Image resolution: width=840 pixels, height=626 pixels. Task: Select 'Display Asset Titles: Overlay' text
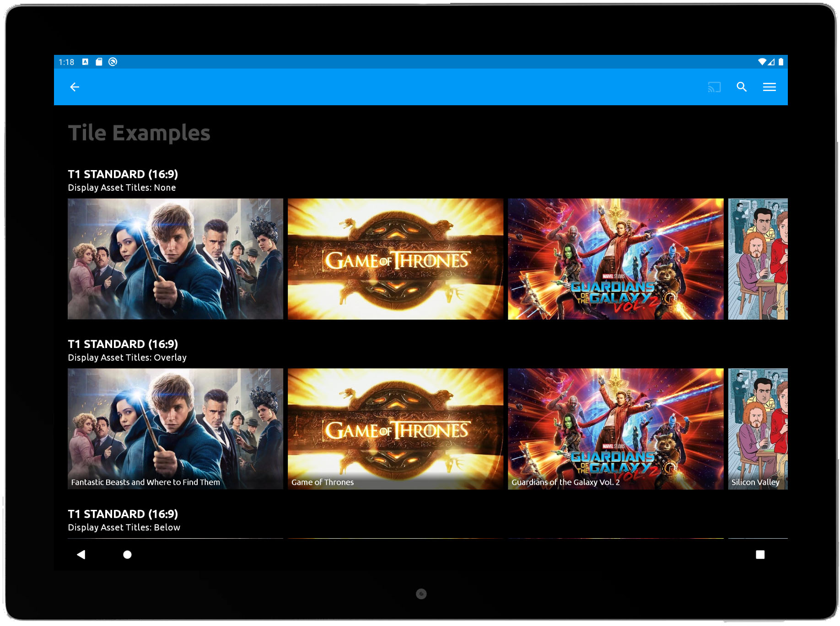pos(127,358)
